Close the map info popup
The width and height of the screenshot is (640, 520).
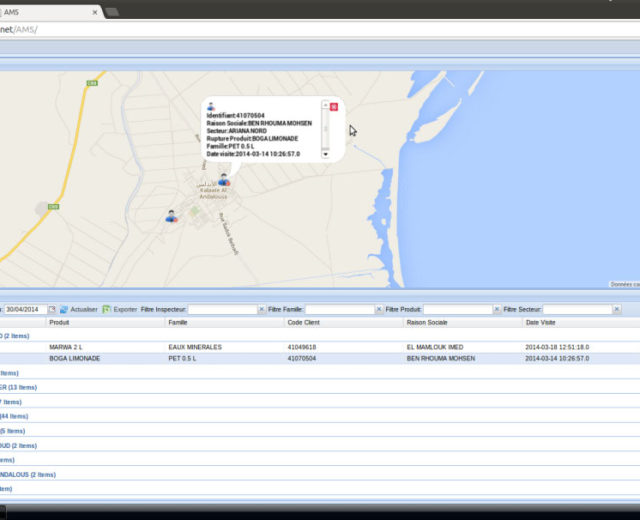point(334,107)
